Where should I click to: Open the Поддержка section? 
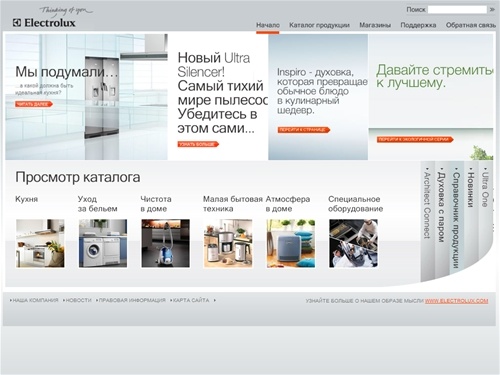(x=418, y=25)
